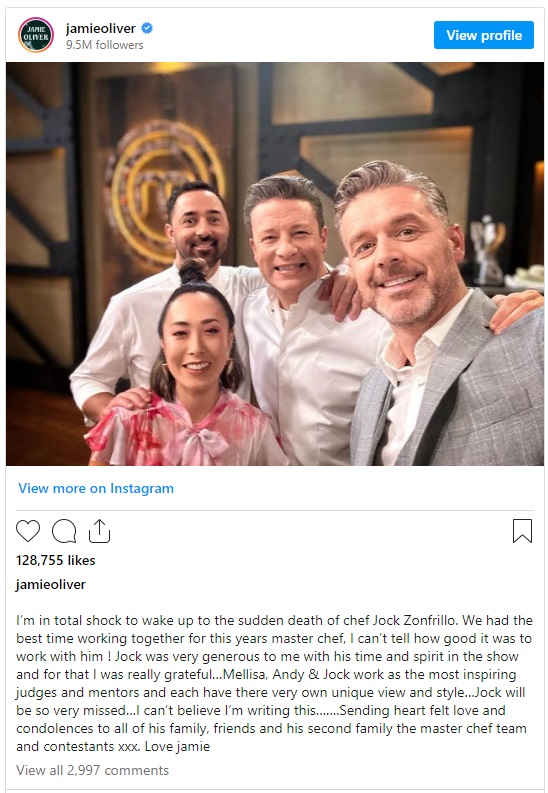Click the View profile button
The image size is (548, 793).
pyautogui.click(x=484, y=35)
